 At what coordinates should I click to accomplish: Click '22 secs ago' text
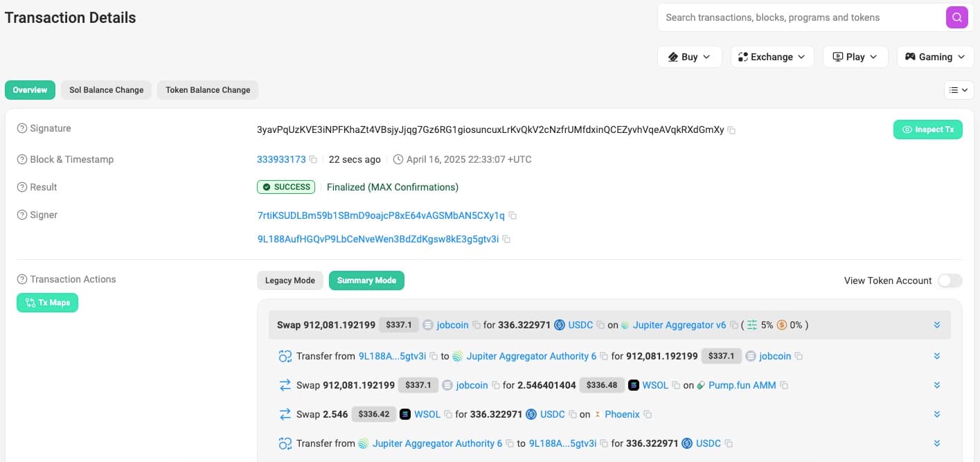[x=355, y=159]
